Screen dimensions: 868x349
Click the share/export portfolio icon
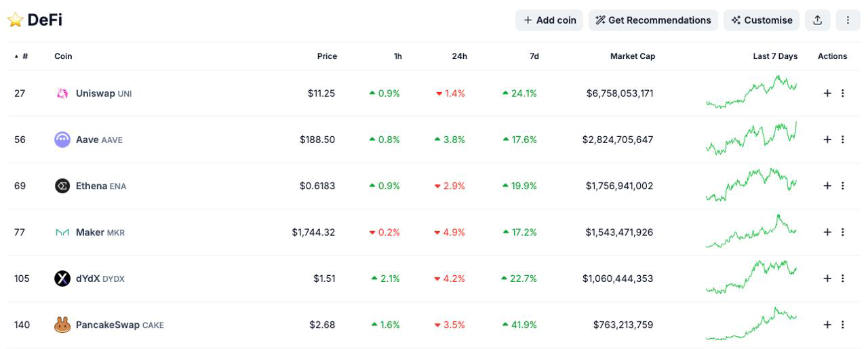point(818,20)
